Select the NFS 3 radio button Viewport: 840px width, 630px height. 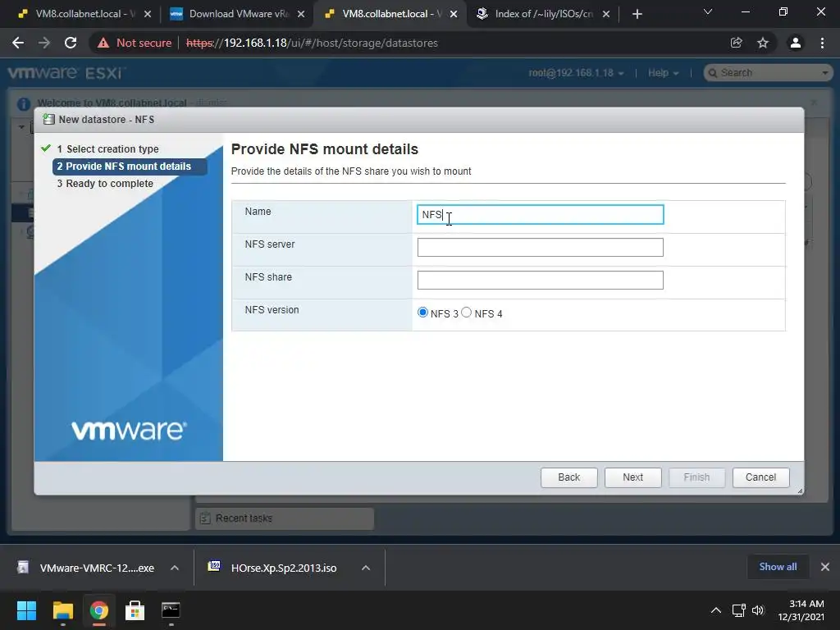[x=422, y=313]
